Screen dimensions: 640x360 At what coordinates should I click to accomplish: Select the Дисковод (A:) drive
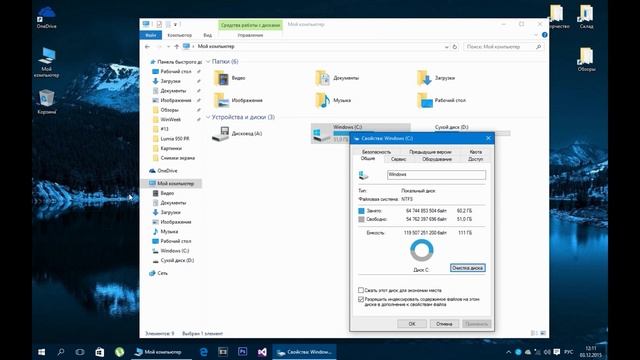pyautogui.click(x=238, y=133)
